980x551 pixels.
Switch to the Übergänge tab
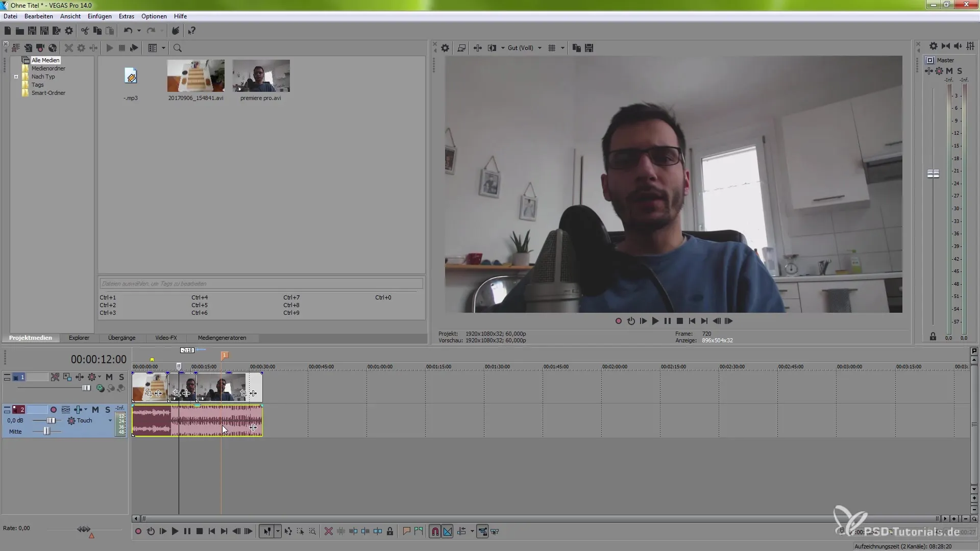pyautogui.click(x=121, y=338)
